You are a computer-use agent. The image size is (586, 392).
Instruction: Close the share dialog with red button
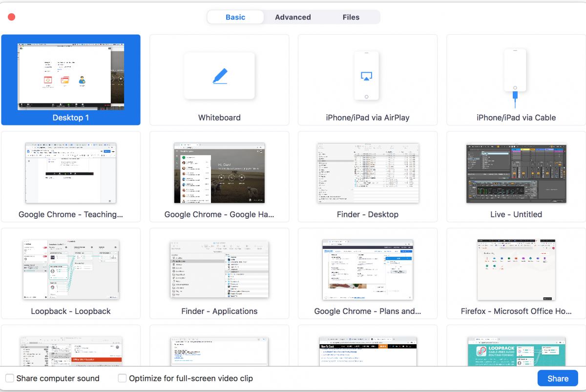(x=12, y=17)
